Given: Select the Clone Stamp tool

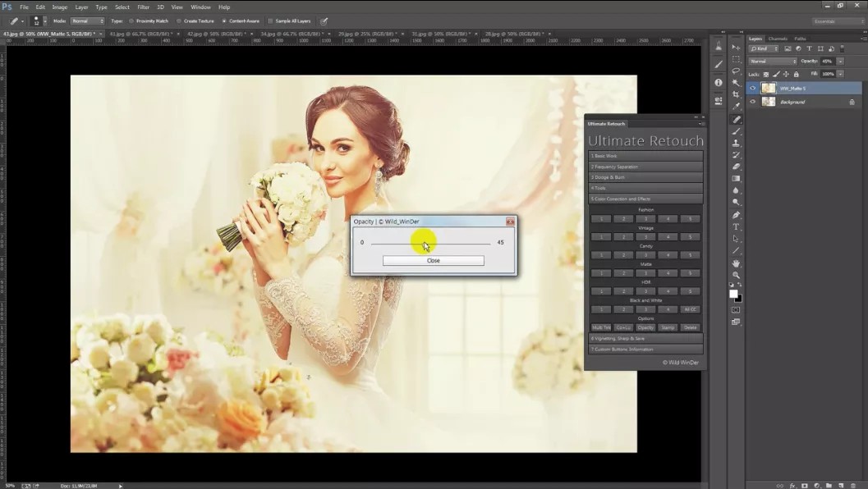Looking at the screenshot, I should pyautogui.click(x=737, y=143).
